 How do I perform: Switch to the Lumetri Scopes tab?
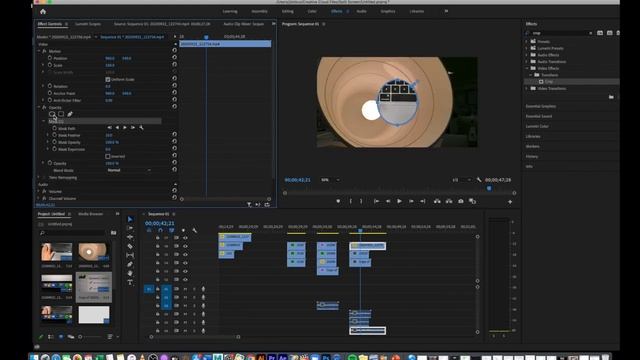[x=88, y=24]
